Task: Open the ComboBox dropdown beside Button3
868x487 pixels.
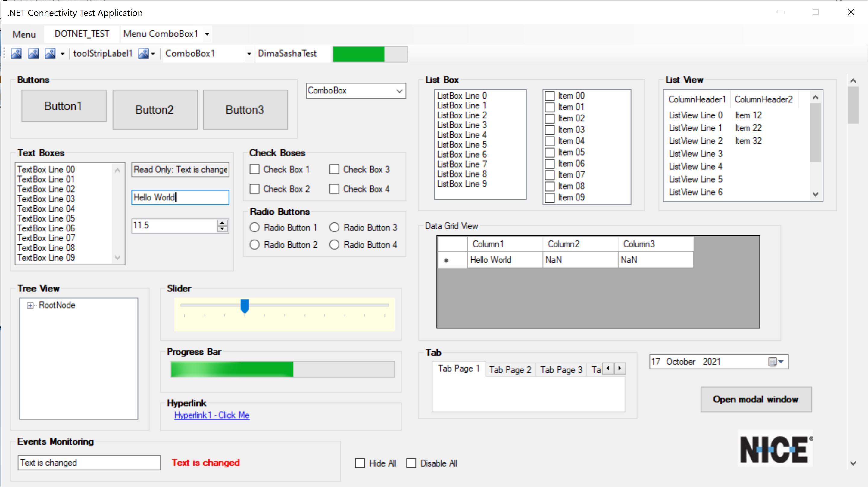Action: tap(399, 91)
